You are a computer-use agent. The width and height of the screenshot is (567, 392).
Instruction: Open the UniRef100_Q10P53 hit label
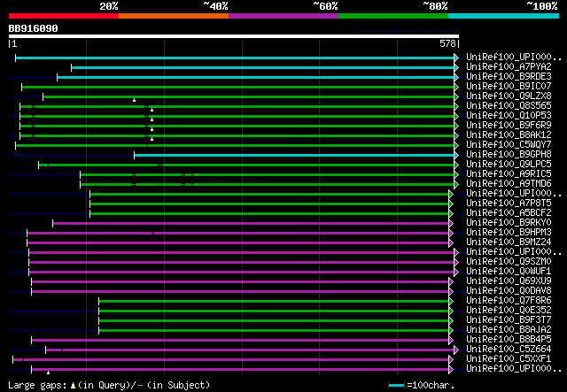coord(508,116)
